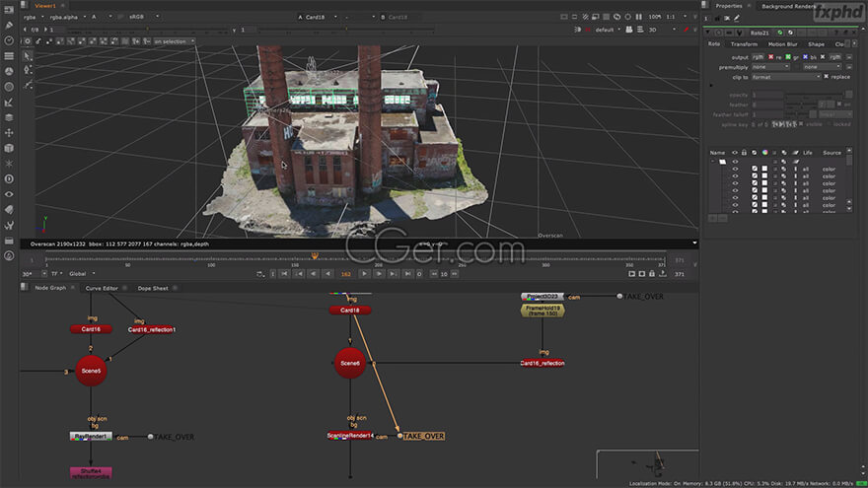The width and height of the screenshot is (868, 488).
Task: Open the sRGB viewer process dropdown
Action: (143, 17)
